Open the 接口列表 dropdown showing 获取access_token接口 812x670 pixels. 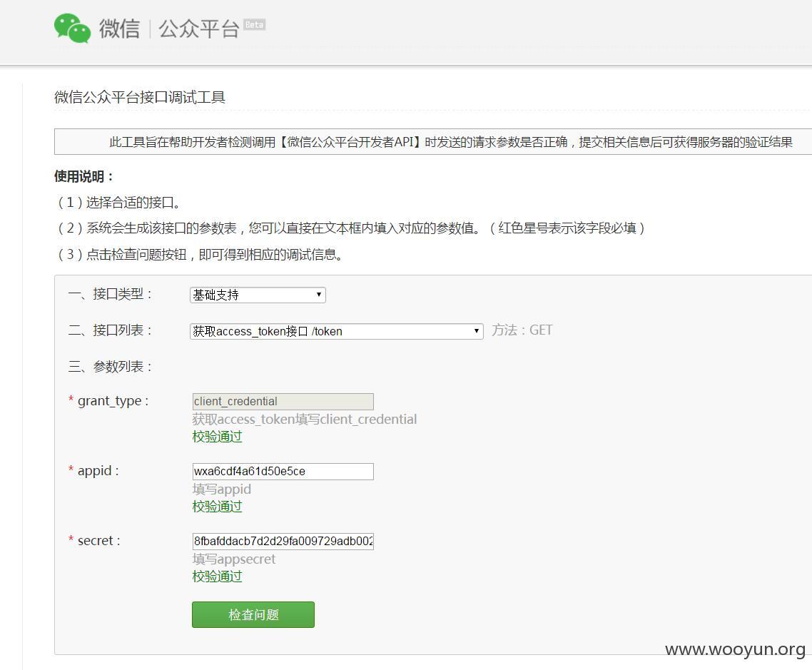tap(337, 331)
